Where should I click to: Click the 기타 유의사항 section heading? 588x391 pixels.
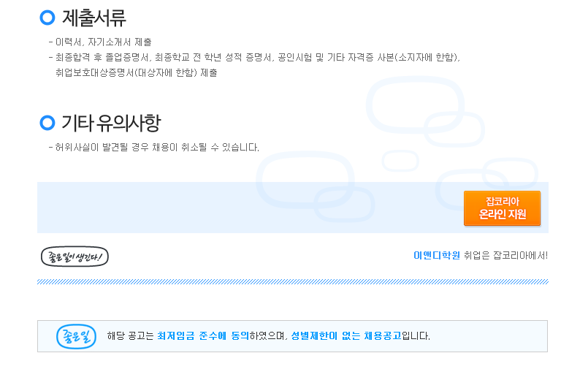tap(111, 123)
